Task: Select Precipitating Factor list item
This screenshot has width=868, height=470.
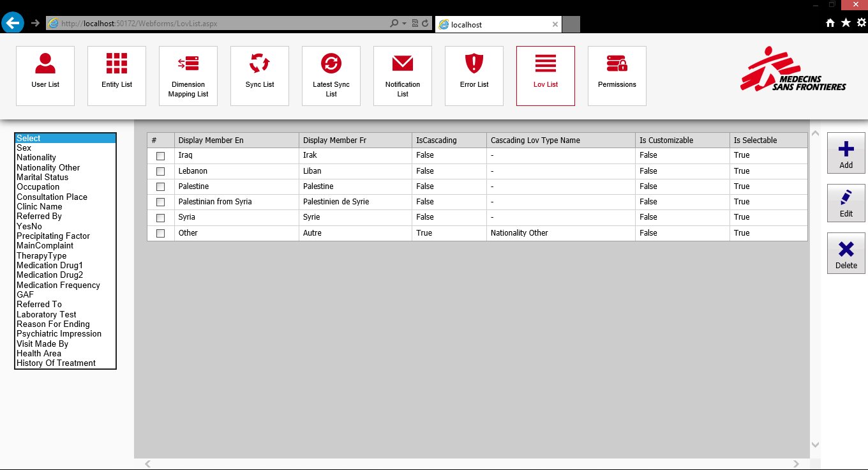Action: point(65,236)
